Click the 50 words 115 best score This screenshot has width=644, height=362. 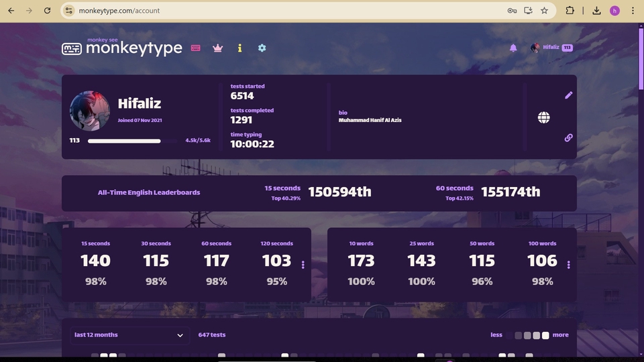pyautogui.click(x=482, y=261)
